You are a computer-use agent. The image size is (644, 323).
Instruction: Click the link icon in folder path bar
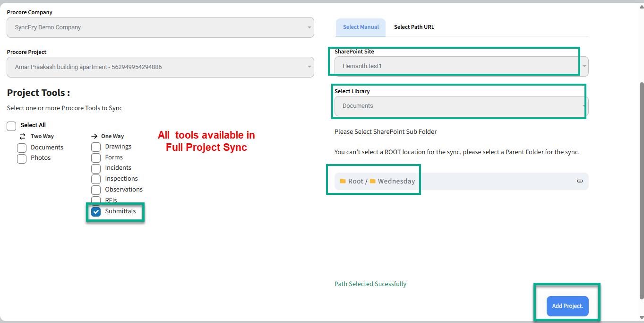580,181
